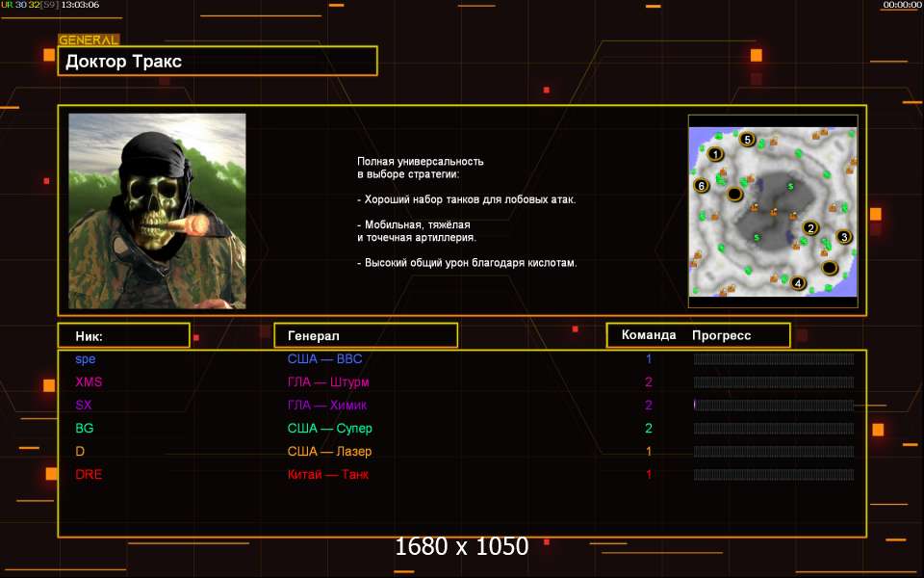Click general entry США — Супер
The image size is (924, 578).
[330, 428]
